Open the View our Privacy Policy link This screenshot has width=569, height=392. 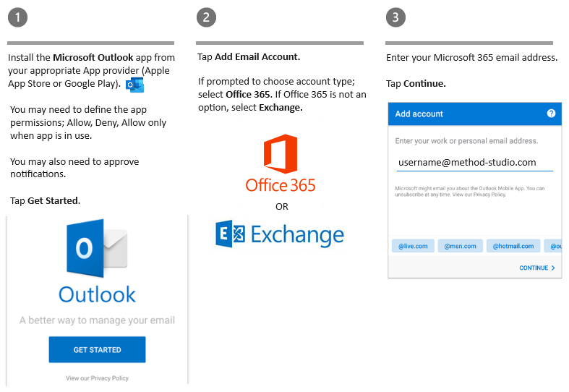98,378
